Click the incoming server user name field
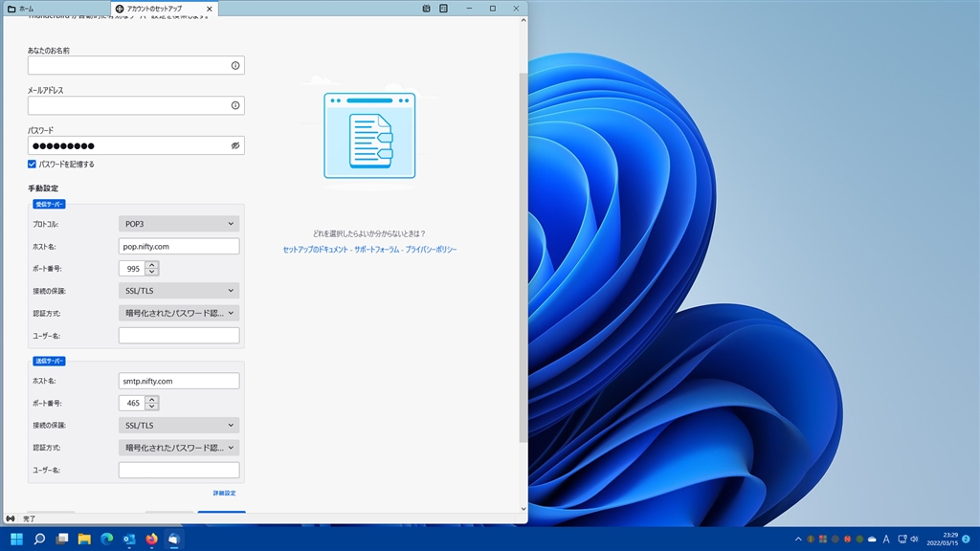Image resolution: width=980 pixels, height=551 pixels. click(x=178, y=336)
